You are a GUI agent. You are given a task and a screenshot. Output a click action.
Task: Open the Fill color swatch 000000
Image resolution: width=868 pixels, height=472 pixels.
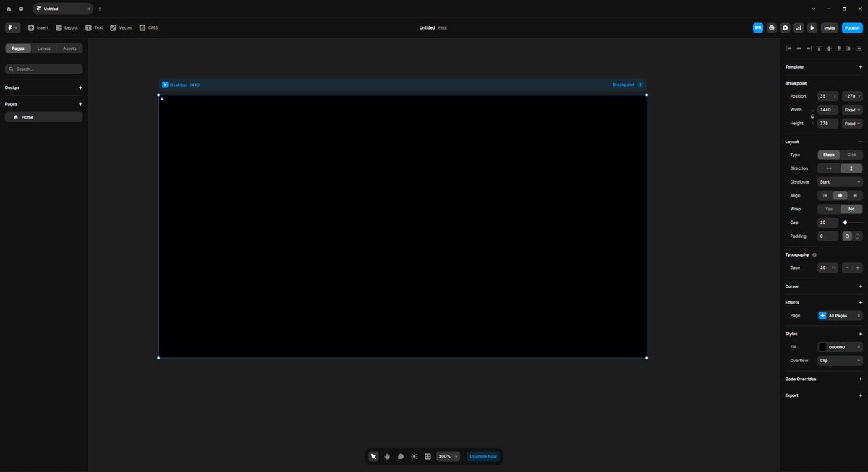pos(822,347)
